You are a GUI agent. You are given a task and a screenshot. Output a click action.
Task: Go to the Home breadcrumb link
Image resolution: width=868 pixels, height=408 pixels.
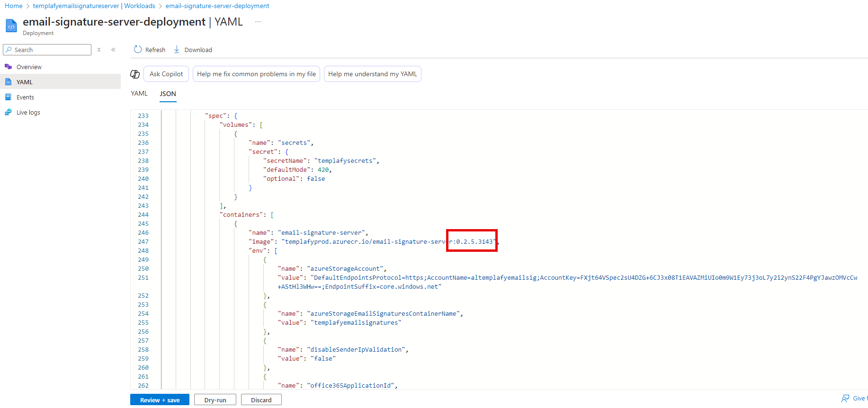tap(13, 6)
